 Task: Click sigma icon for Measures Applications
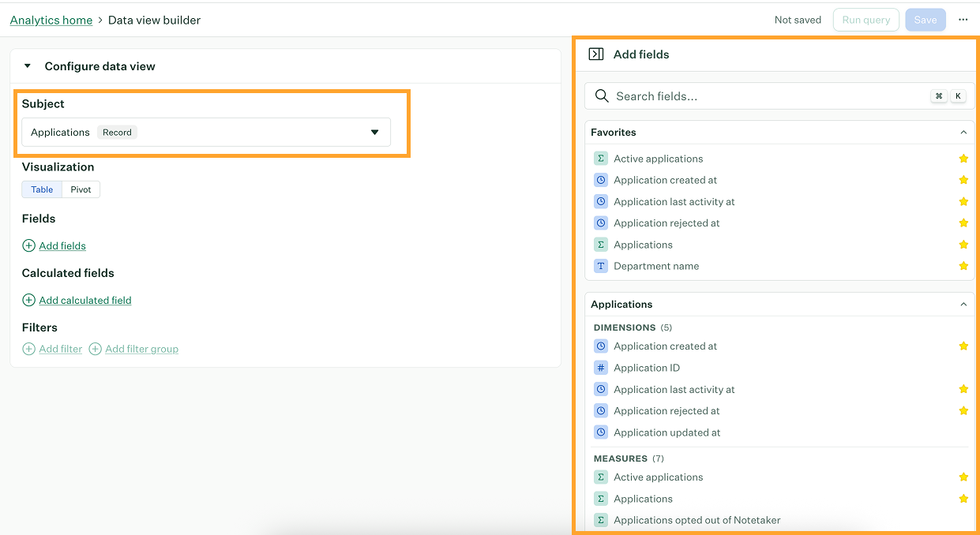point(601,499)
